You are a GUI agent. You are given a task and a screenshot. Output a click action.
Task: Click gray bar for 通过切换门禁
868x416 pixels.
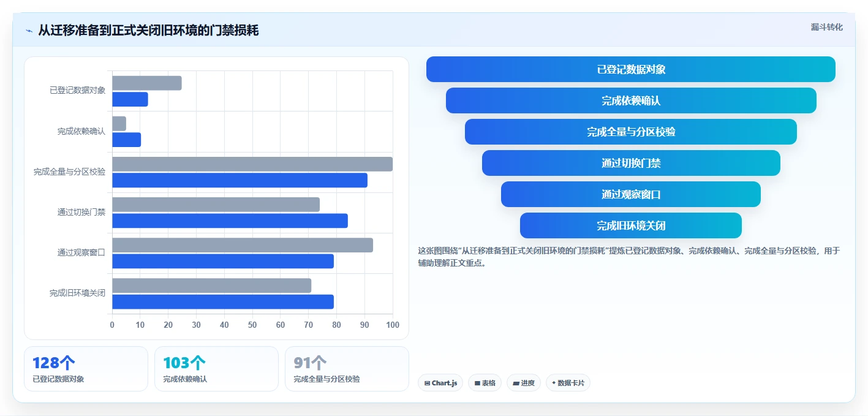tap(216, 205)
